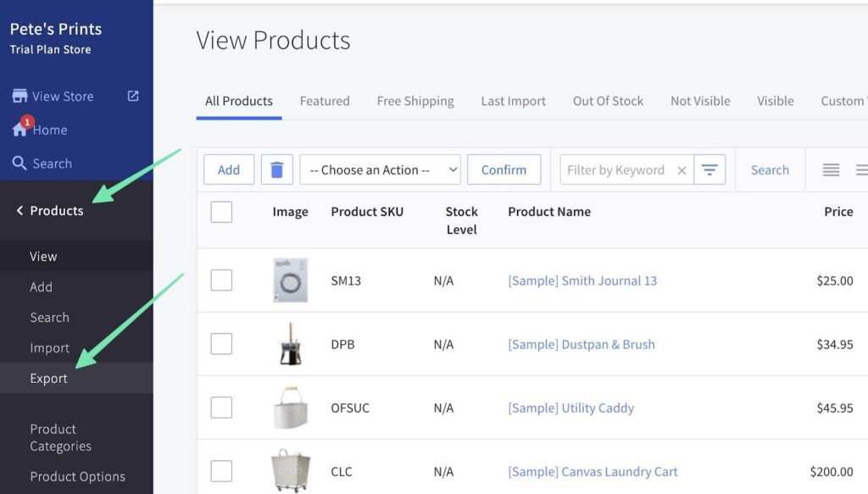868x494 pixels.
Task: Open the advanced filter icon
Action: click(709, 169)
